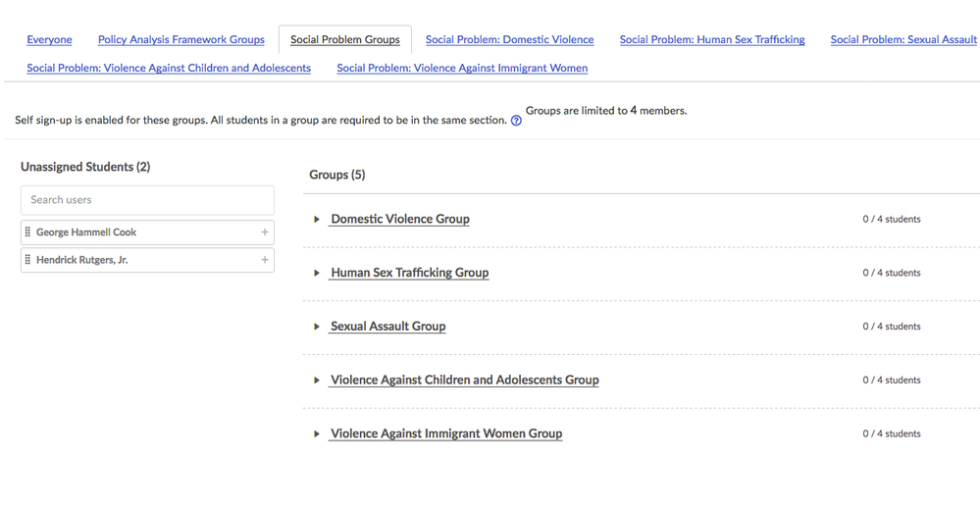
Task: Click the plus icon beside Hendrick Rutgers, Jr.
Action: 264,260
